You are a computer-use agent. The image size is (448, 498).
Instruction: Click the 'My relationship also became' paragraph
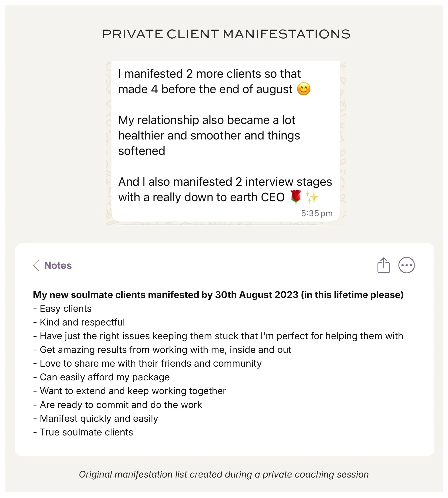209,135
